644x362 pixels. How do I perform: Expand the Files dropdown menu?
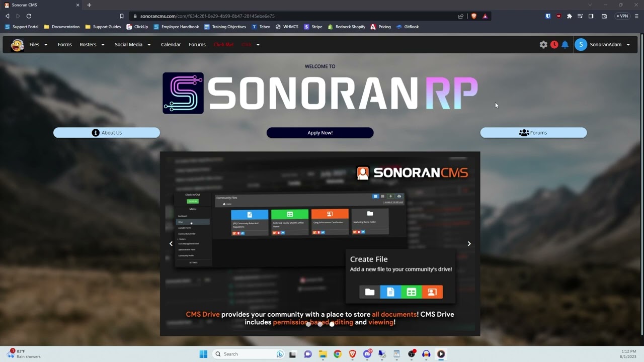pos(38,45)
